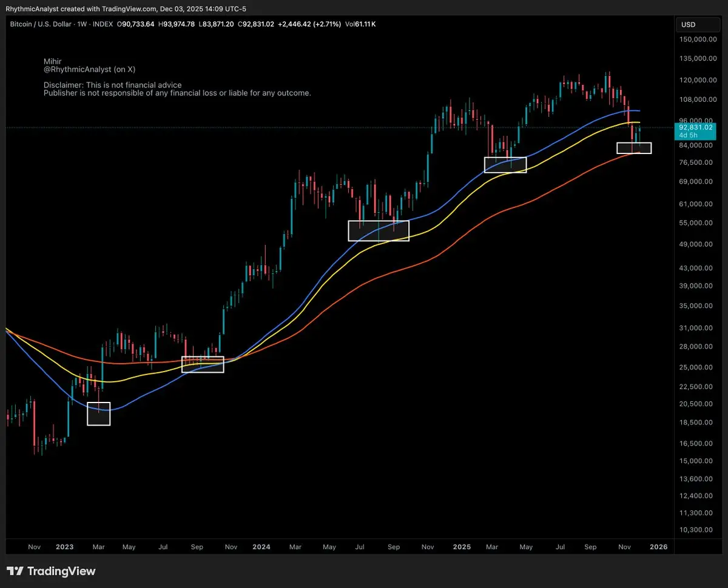This screenshot has height=588, width=728.
Task: Click the 16,500.00 price scale label
Action: pyautogui.click(x=697, y=444)
